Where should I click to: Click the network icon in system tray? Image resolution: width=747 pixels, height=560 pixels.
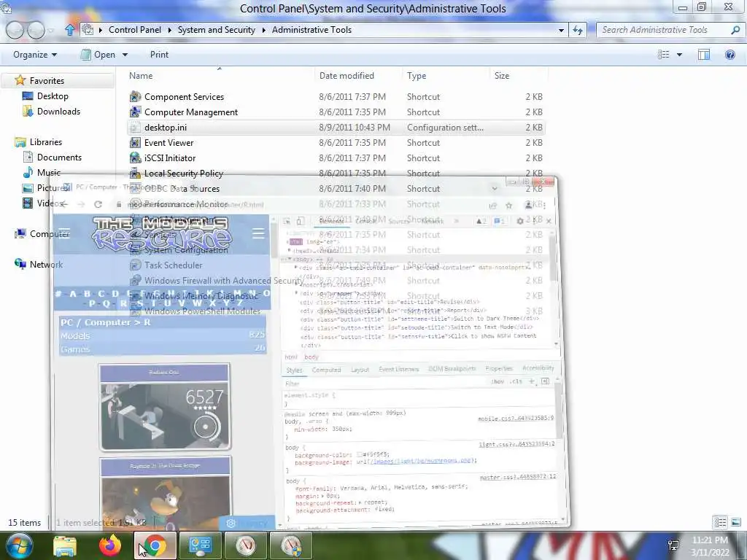pos(673,545)
